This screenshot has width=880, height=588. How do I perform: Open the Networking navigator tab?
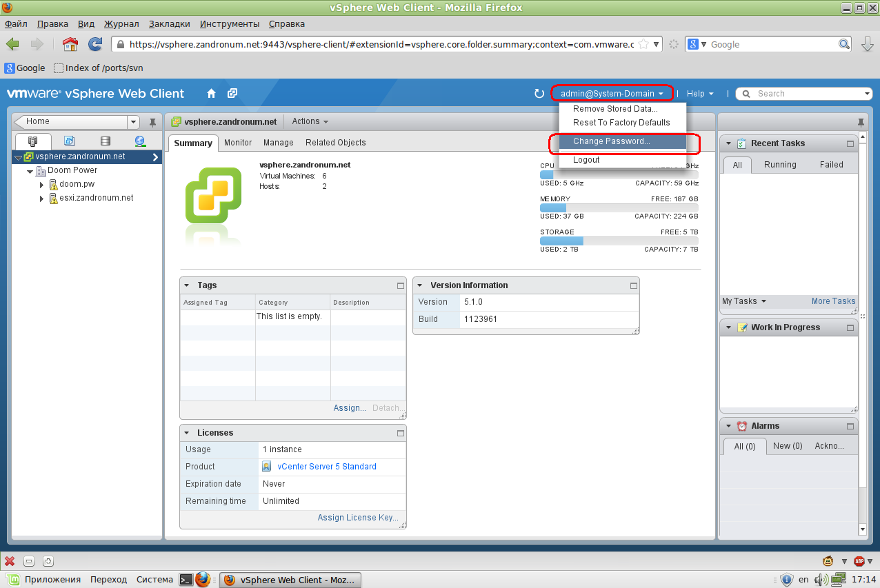[140, 141]
